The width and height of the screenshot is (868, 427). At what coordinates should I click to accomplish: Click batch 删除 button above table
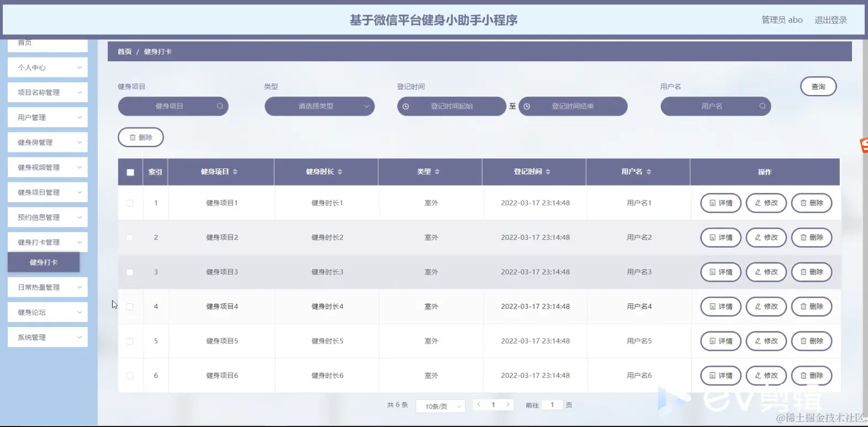[141, 138]
